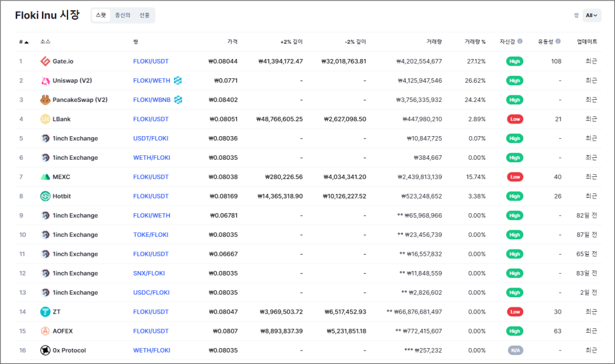
Task: Sort the table by 거래량 column header
Action: [x=434, y=42]
